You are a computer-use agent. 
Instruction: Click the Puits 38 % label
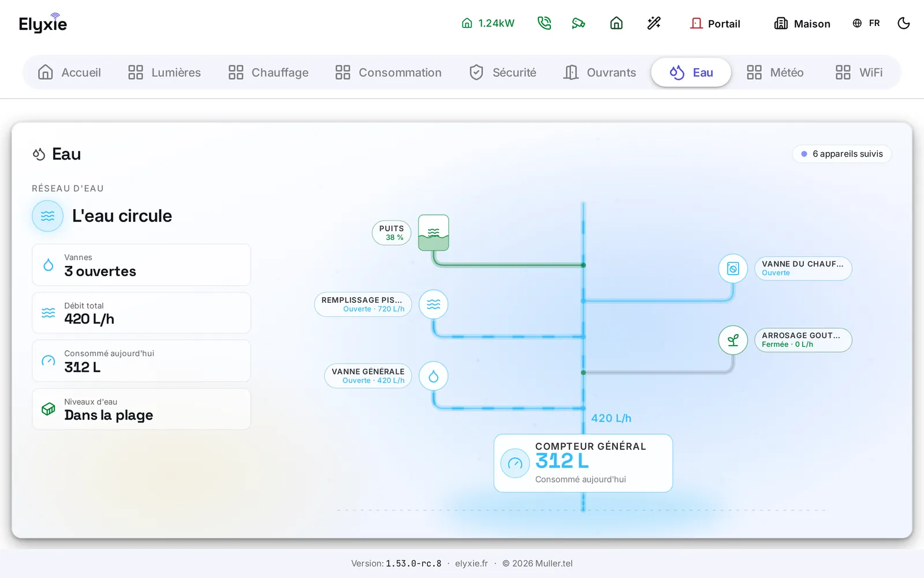392,233
